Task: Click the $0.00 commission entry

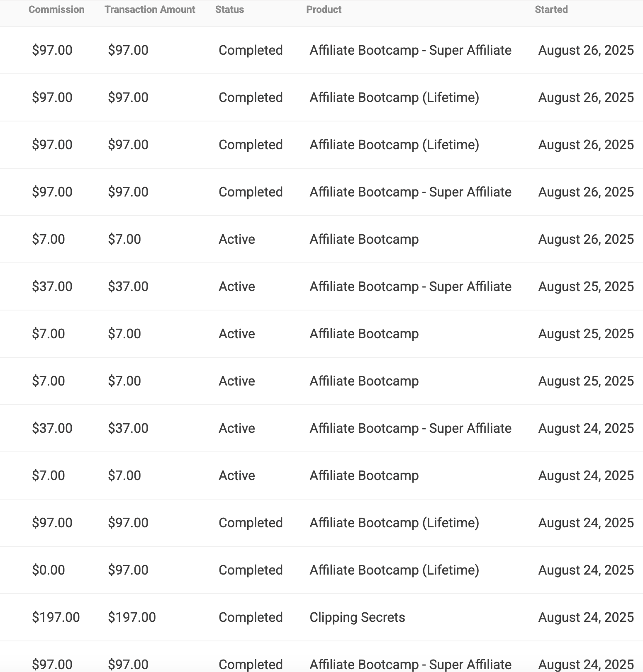Action: pyautogui.click(x=49, y=570)
